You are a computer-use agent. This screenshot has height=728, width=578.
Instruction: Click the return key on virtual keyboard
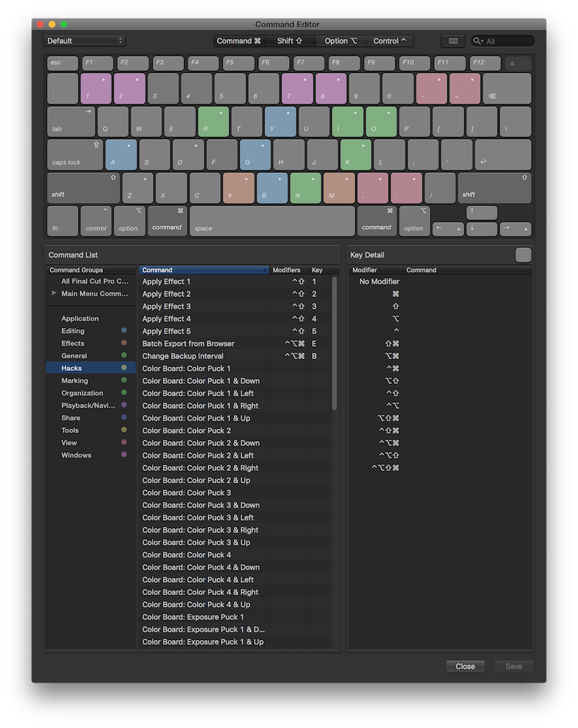[x=502, y=155]
